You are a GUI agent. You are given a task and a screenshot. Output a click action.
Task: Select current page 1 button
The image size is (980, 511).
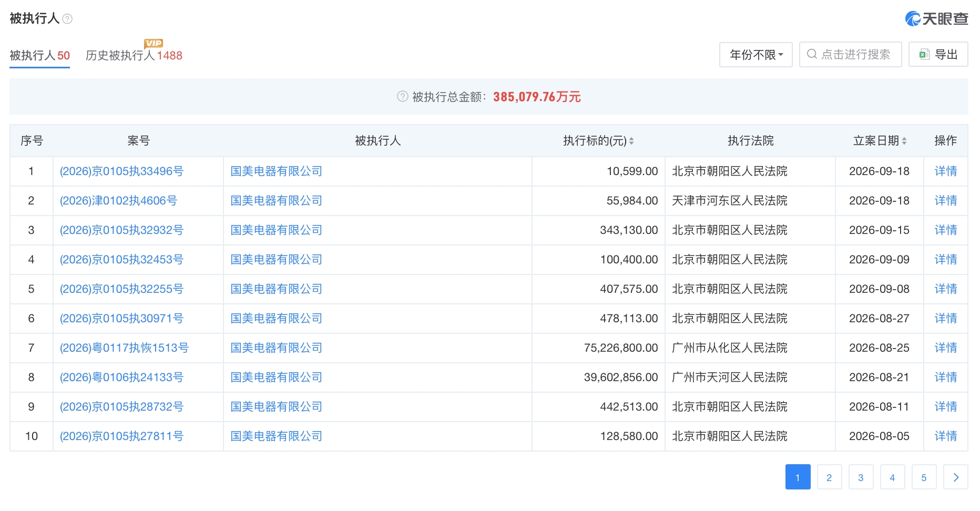(x=798, y=477)
